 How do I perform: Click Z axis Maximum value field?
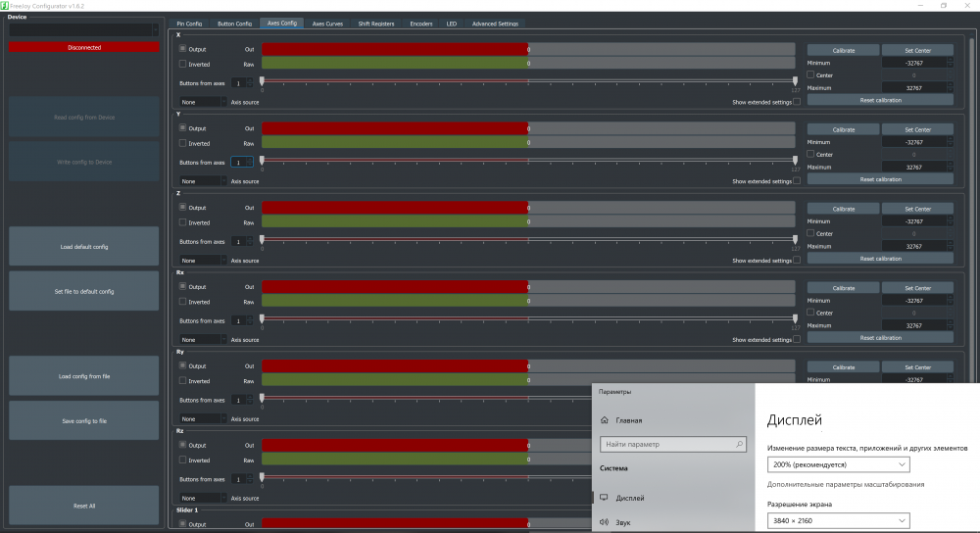point(917,246)
